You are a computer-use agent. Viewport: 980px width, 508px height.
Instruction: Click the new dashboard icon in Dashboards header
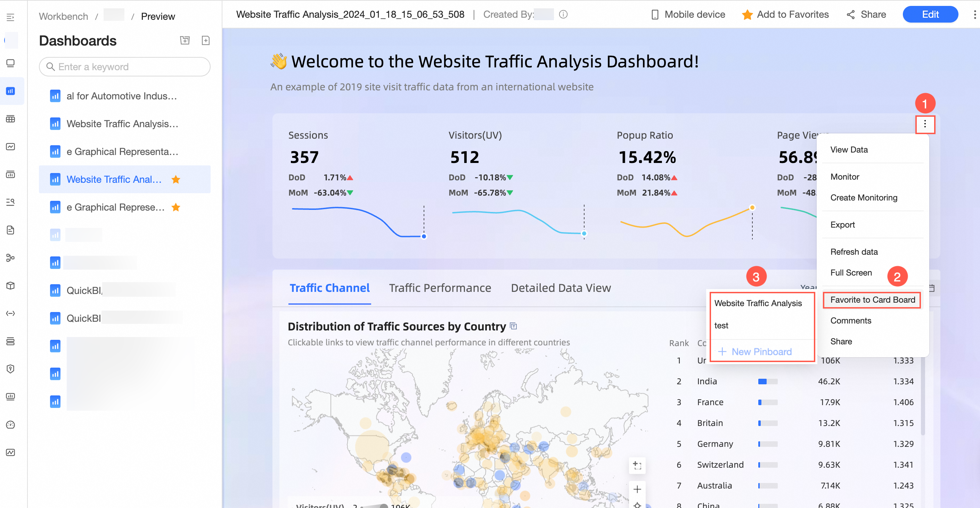point(205,40)
